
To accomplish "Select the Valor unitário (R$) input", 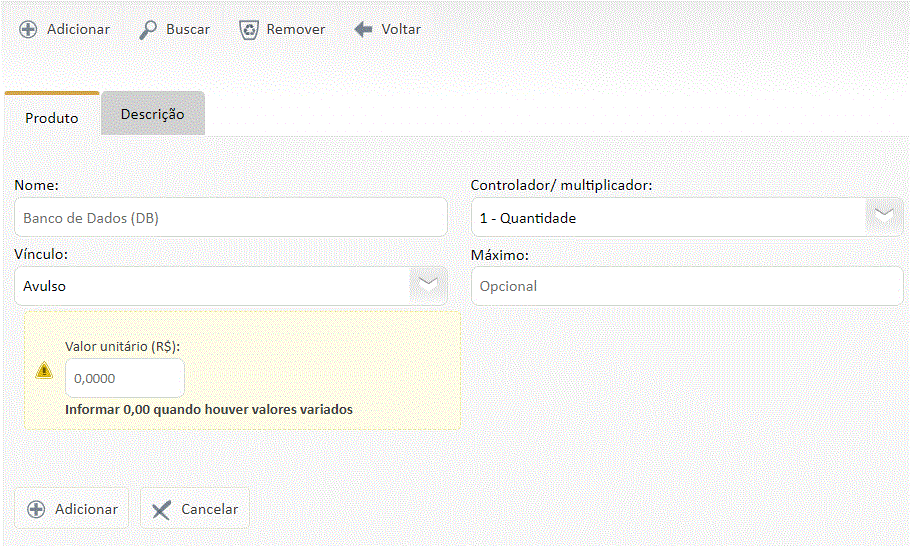I will [x=125, y=379].
